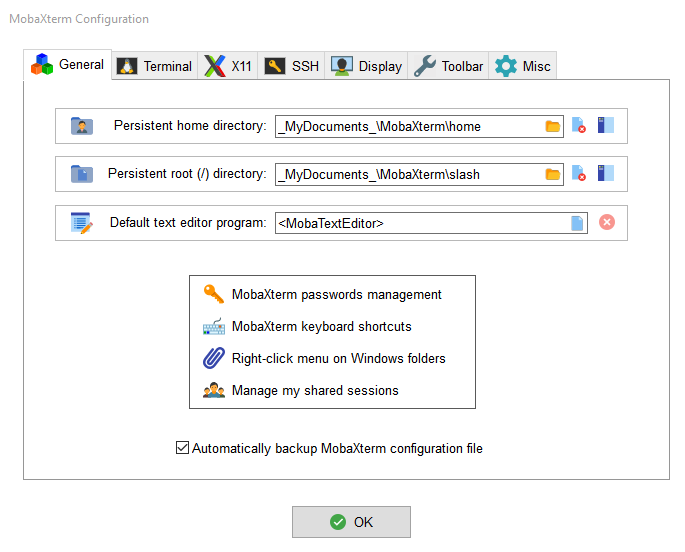Click the OK button

[351, 522]
